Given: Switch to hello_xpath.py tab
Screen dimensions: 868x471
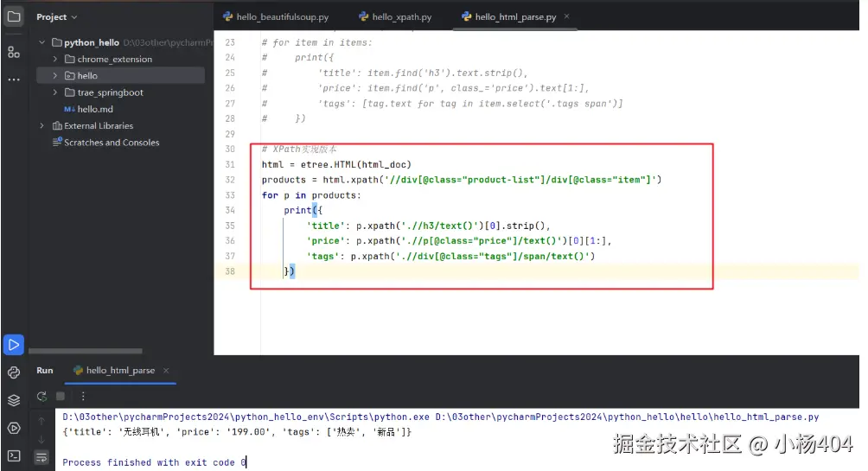Looking at the screenshot, I should 395,17.
